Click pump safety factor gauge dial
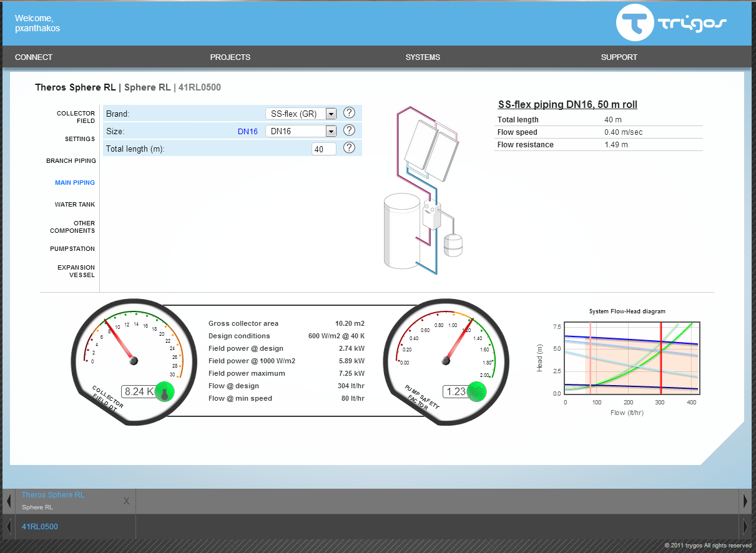The image size is (756, 553). (x=445, y=361)
